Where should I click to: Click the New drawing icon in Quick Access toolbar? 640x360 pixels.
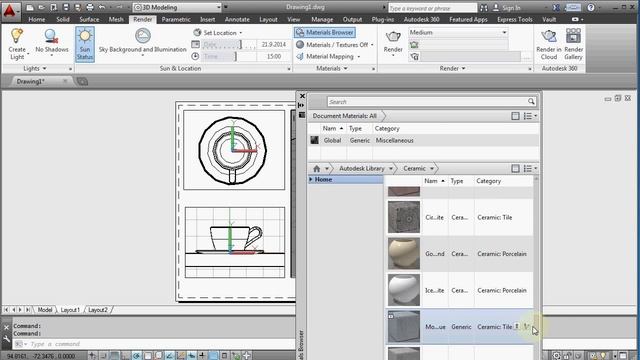[x=30, y=7]
